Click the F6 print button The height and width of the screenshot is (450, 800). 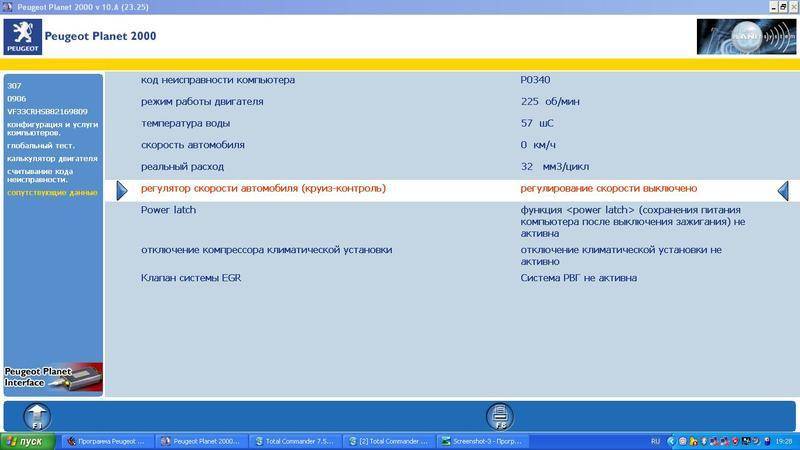[499, 415]
